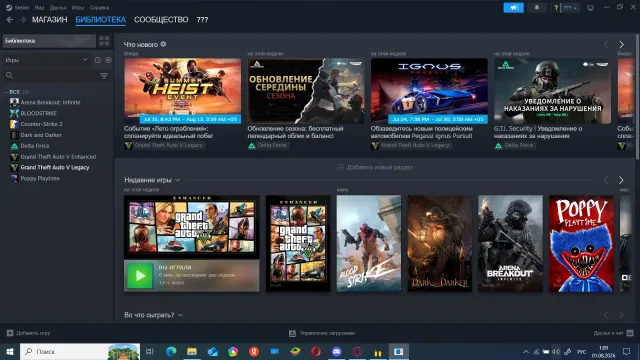This screenshot has width=640, height=360.
Task: Open the МАГАЗИН tab
Action: [49, 20]
